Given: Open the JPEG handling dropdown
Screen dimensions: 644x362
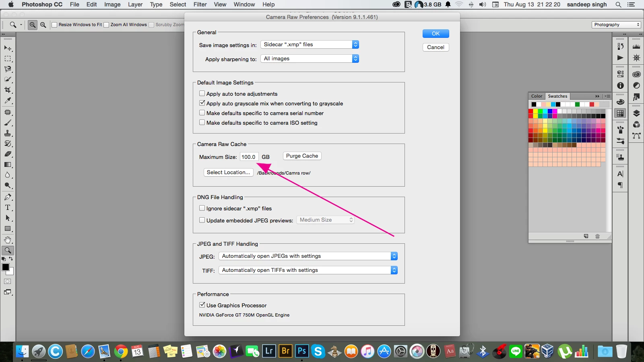Looking at the screenshot, I should 308,256.
